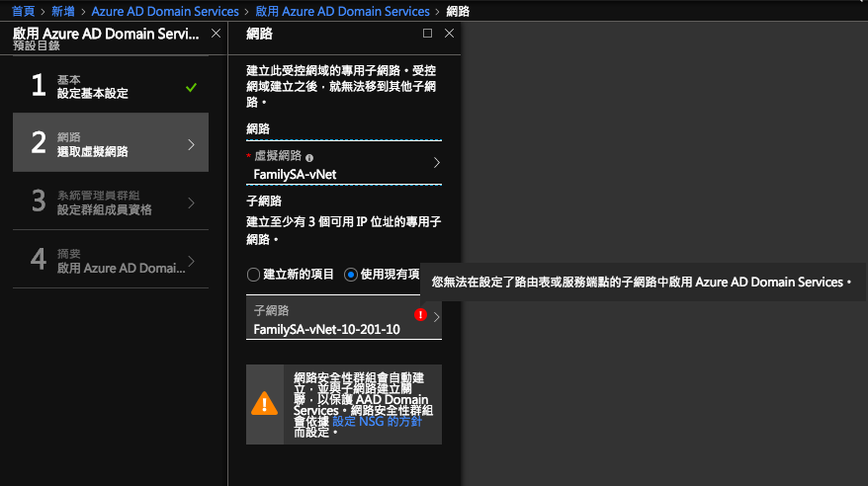Open the 啟用 Azure AD Domain Services breadcrumb
The height and width of the screenshot is (486, 868).
[342, 11]
